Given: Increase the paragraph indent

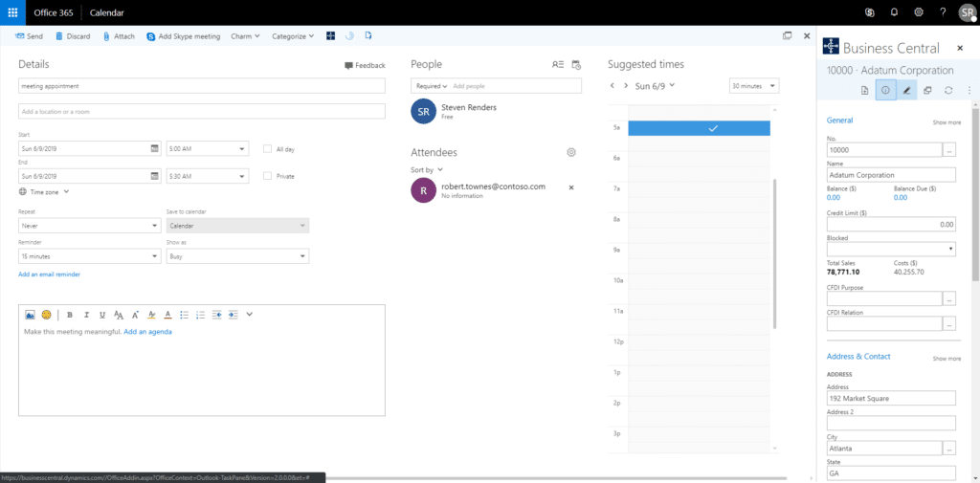Looking at the screenshot, I should point(234,315).
